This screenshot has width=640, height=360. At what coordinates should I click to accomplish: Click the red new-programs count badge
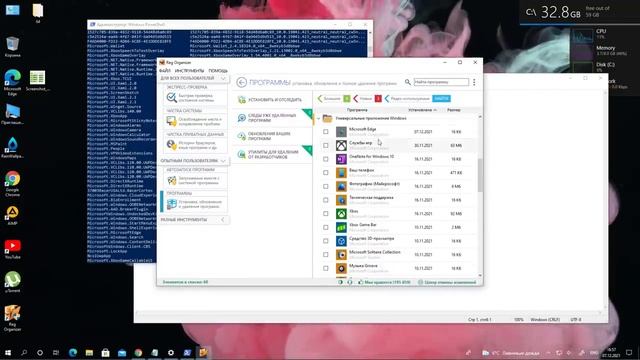(x=378, y=98)
